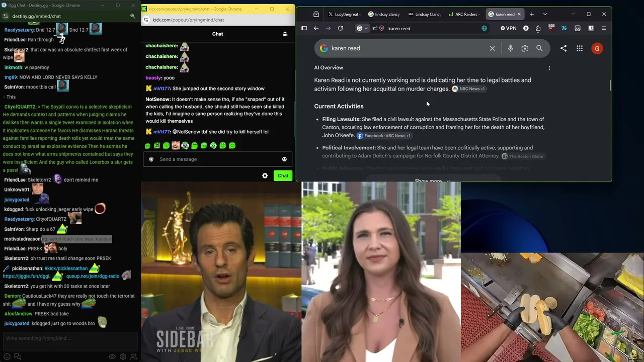Click the location pin icon in address bar
Image resolution: width=644 pixels, height=362 pixels.
pos(382,28)
